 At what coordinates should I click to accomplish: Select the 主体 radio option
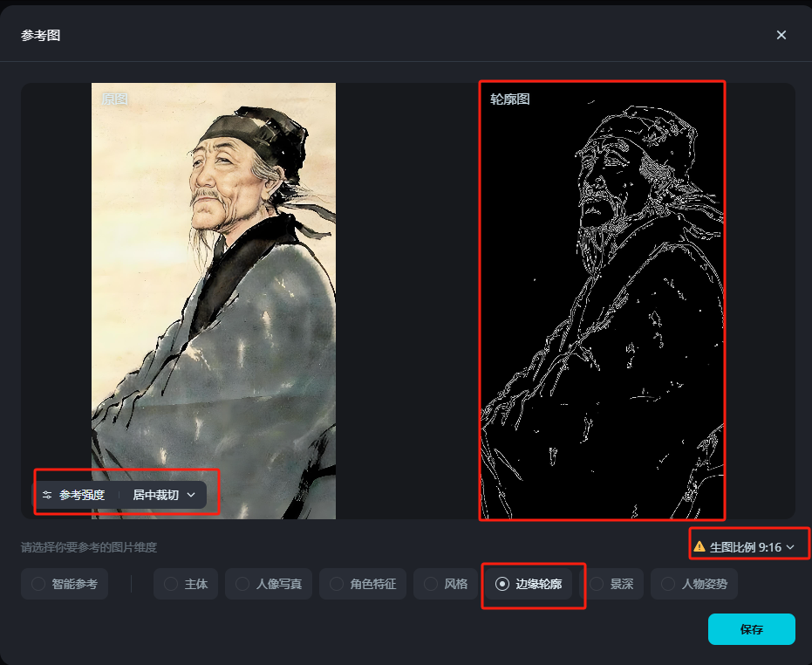point(186,584)
